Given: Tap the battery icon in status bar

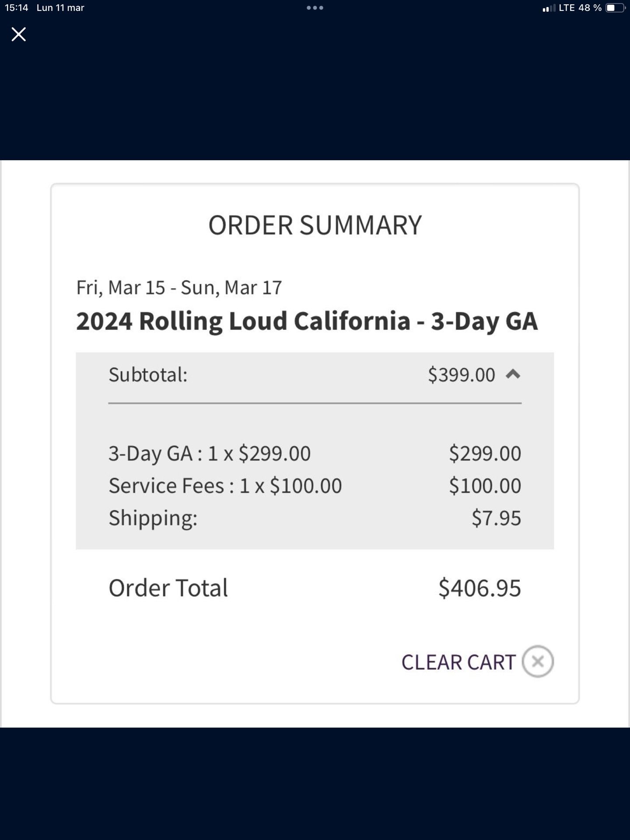Looking at the screenshot, I should click(616, 8).
